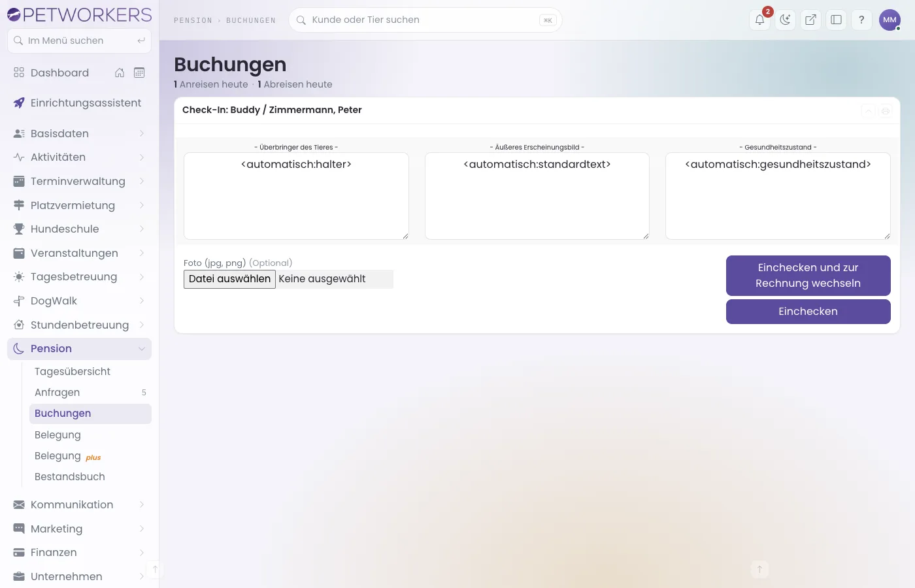Expand the Aktivitäten menu
This screenshot has height=588, width=915.
pyautogui.click(x=79, y=157)
